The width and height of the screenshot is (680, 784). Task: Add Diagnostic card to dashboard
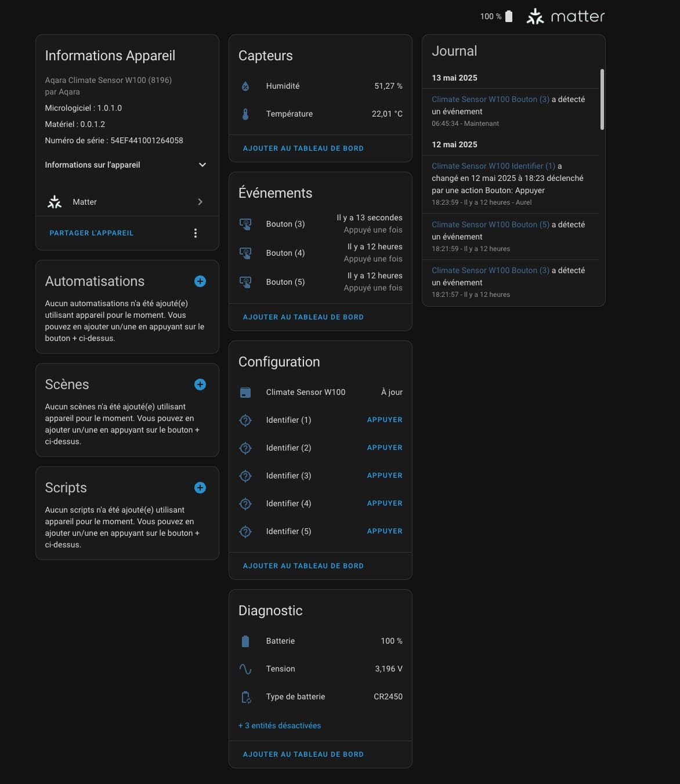click(303, 754)
